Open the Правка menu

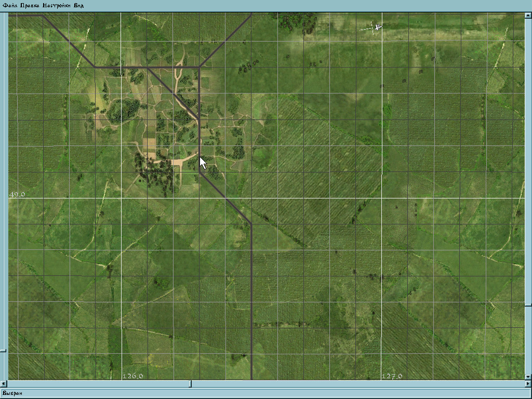click(x=30, y=5)
